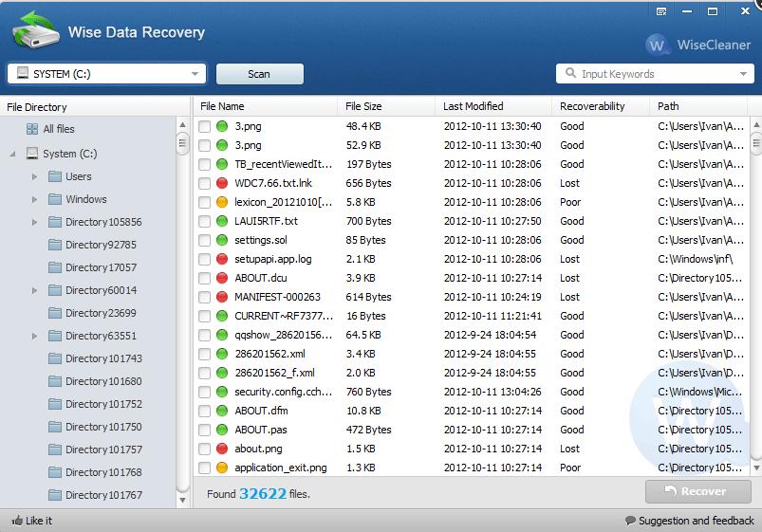Click the Directory92785 folder icon
Image resolution: width=762 pixels, height=532 pixels.
(55, 245)
